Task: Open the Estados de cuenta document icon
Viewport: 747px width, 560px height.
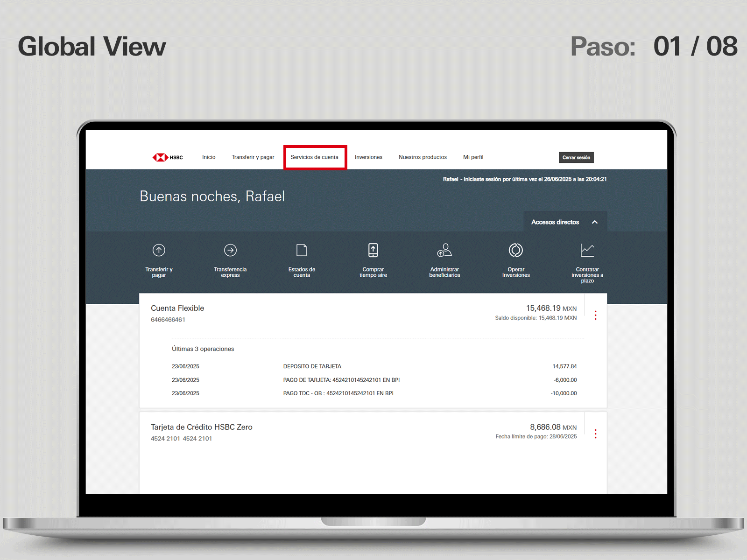Action: click(x=302, y=251)
